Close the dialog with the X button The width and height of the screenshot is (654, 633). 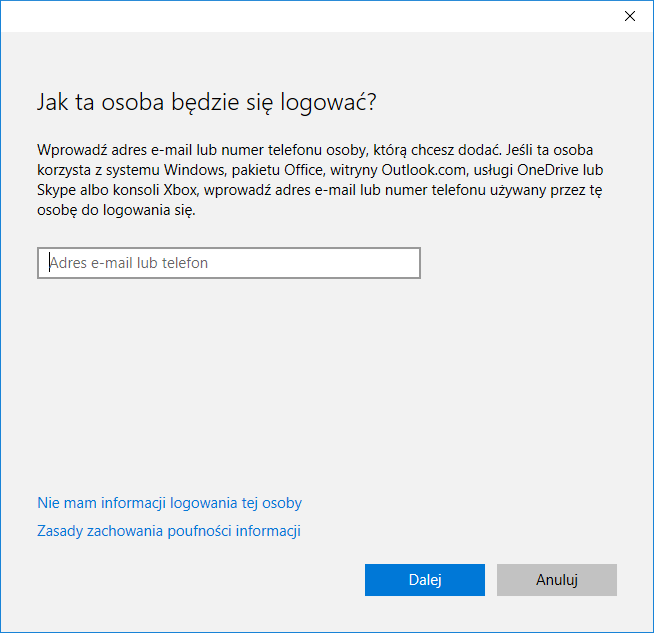coord(629,15)
